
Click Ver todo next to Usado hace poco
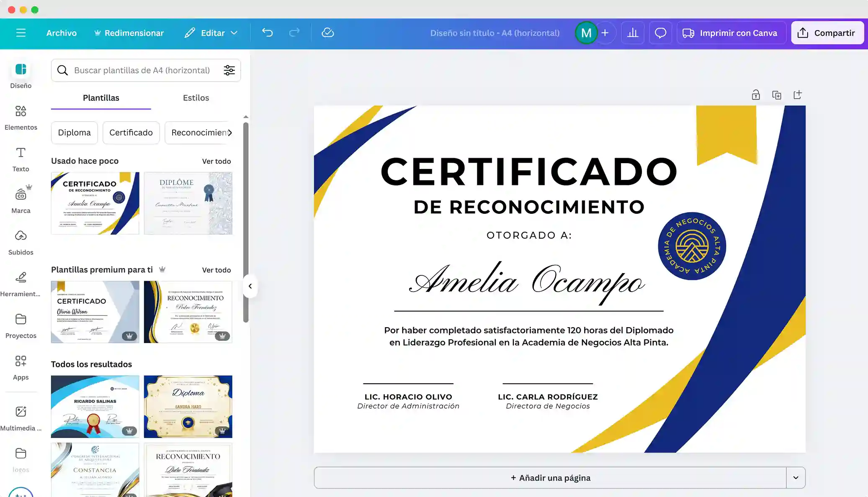(x=216, y=161)
